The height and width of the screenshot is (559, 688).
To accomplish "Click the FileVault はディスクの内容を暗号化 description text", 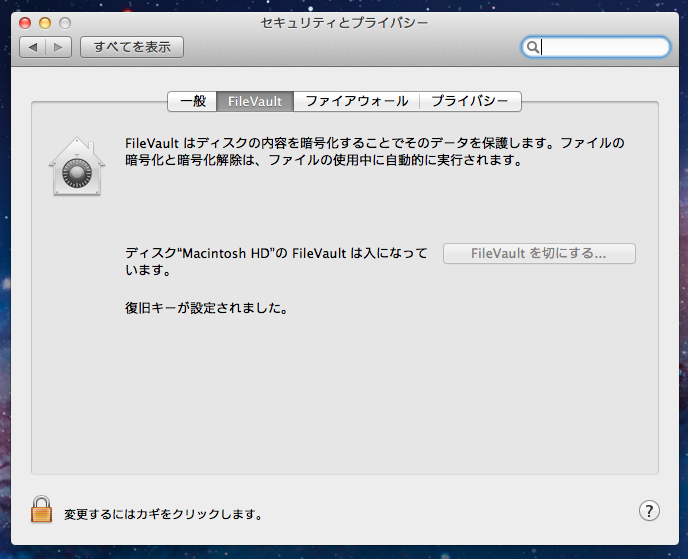I will 375,151.
